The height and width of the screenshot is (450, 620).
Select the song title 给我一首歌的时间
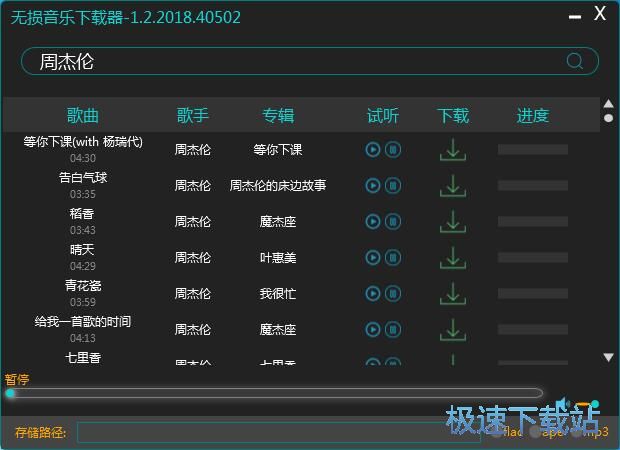(x=83, y=321)
